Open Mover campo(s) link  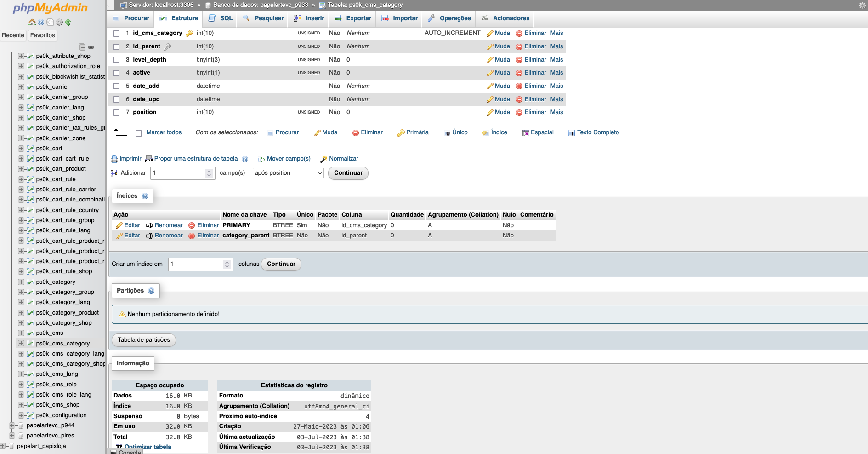tap(284, 159)
